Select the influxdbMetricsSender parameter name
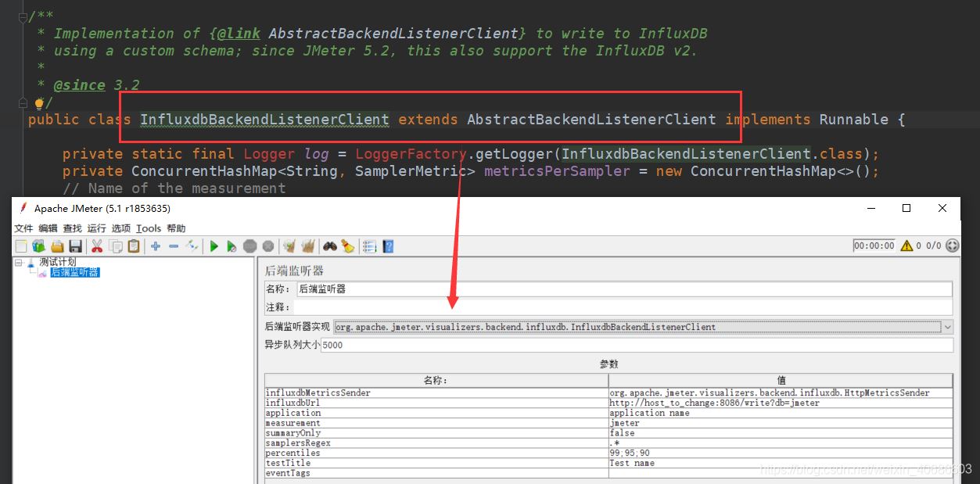 pos(436,393)
